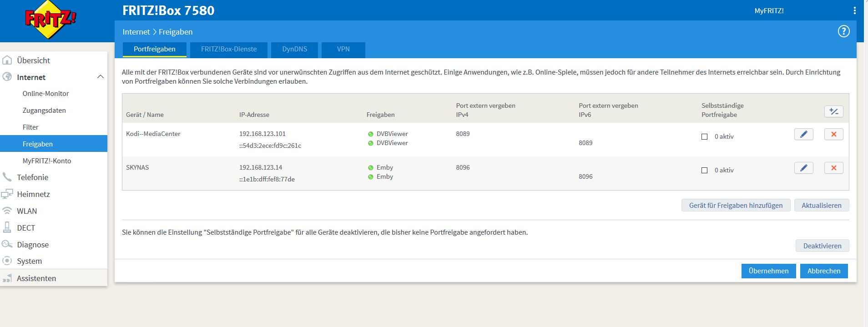Click the Internet breadcrumb link
Screen dimensions: 868x327
(x=136, y=32)
